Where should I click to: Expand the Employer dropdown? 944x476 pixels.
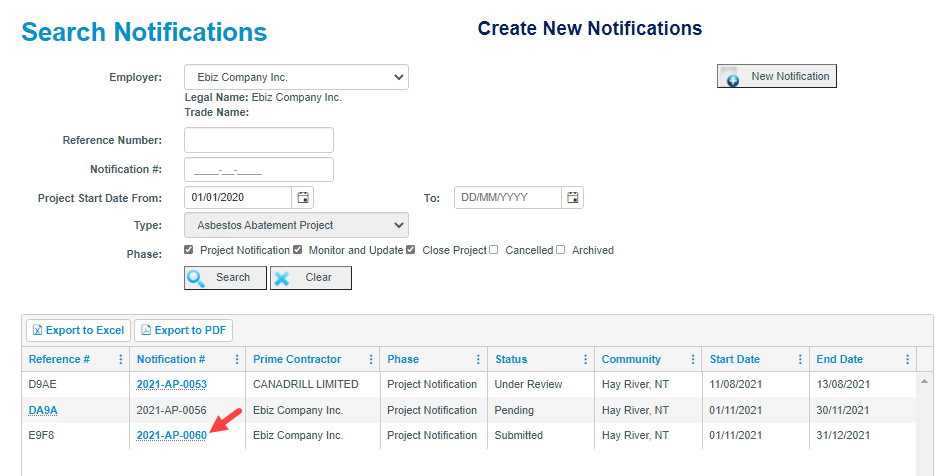pos(296,77)
